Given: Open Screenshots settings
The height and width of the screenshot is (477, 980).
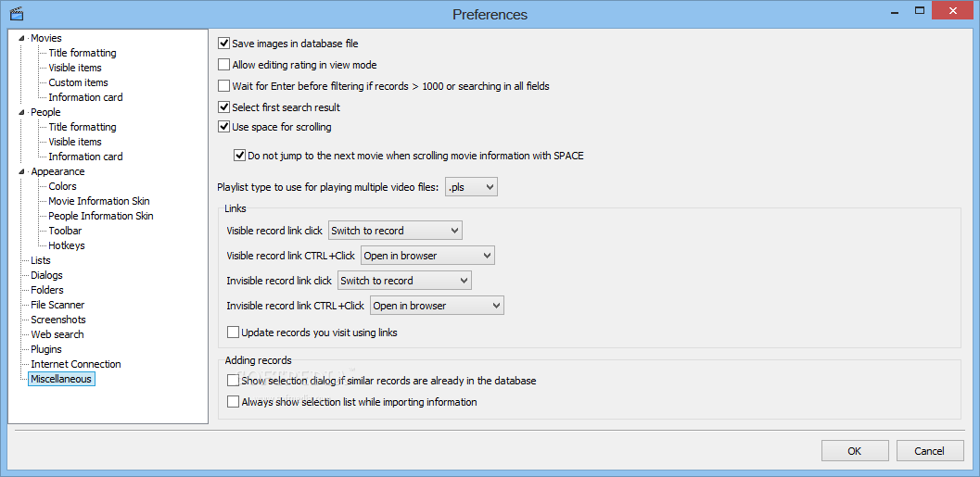Looking at the screenshot, I should (x=58, y=320).
